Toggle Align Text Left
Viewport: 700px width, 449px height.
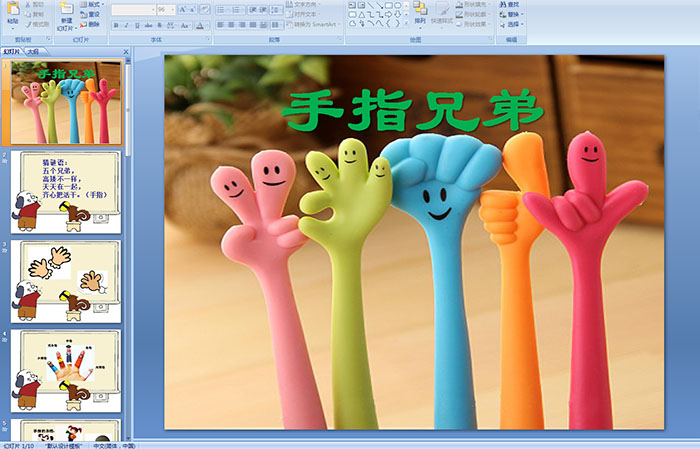point(220,25)
